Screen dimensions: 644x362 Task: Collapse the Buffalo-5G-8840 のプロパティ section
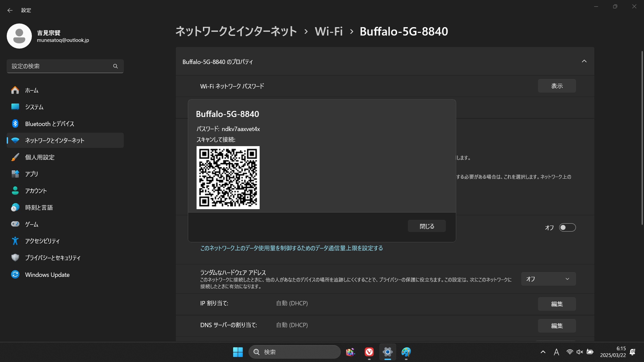(584, 61)
